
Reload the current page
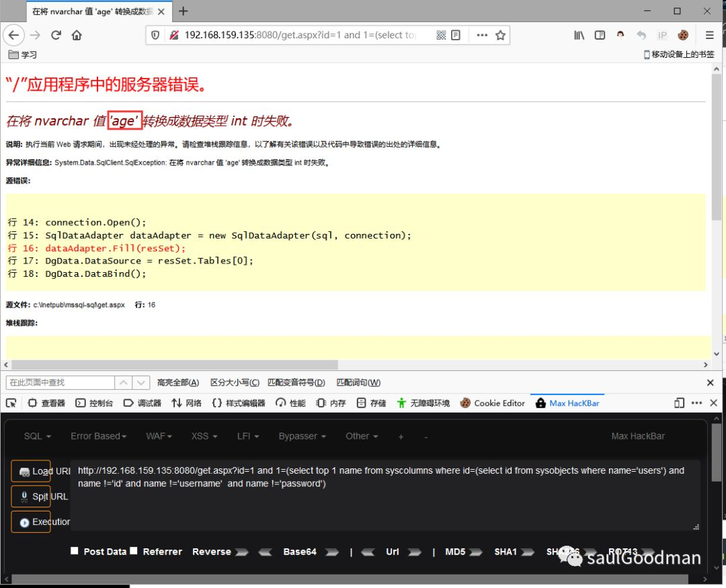tap(56, 35)
